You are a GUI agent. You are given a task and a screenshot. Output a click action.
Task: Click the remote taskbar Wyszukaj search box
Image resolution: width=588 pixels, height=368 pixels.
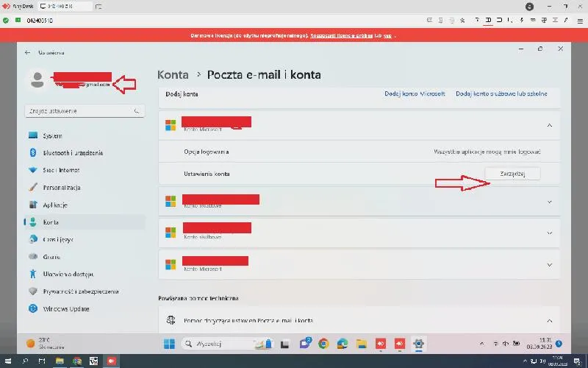click(x=229, y=344)
